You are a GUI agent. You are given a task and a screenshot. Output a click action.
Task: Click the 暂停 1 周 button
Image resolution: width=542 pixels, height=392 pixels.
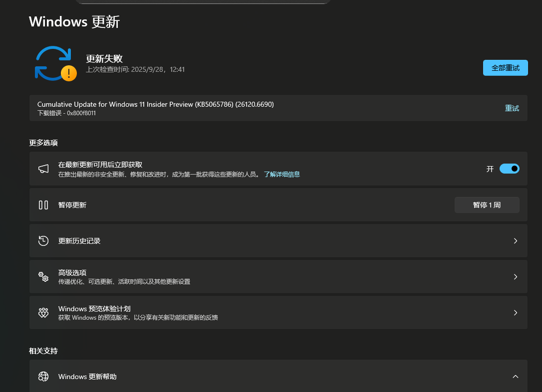487,205
